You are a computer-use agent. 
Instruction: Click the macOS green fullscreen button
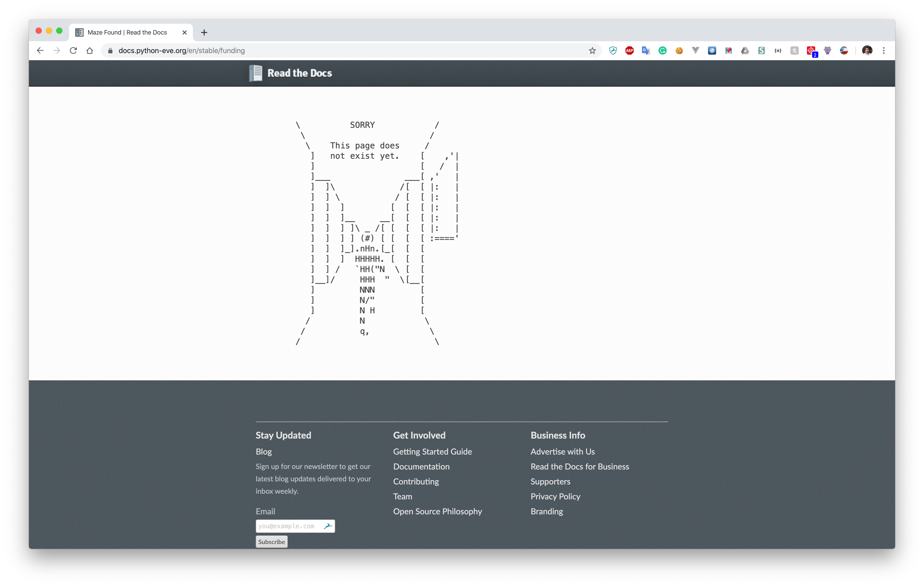point(59,31)
